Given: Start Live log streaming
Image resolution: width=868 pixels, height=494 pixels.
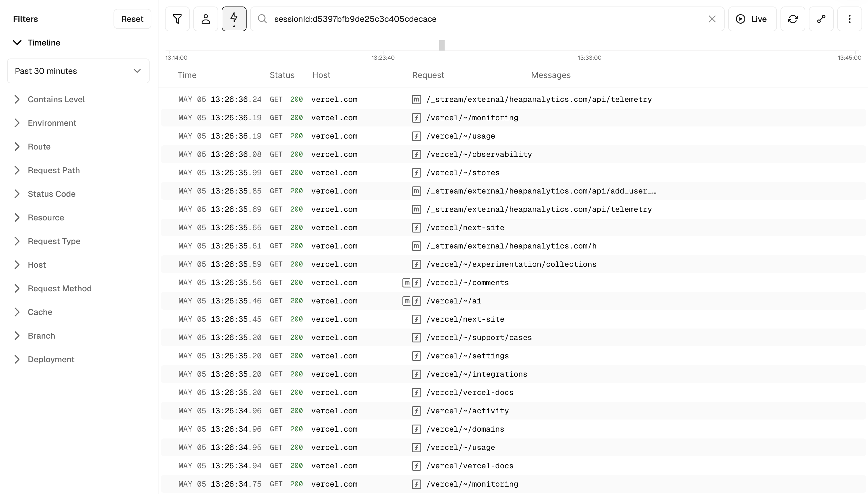Looking at the screenshot, I should 752,19.
